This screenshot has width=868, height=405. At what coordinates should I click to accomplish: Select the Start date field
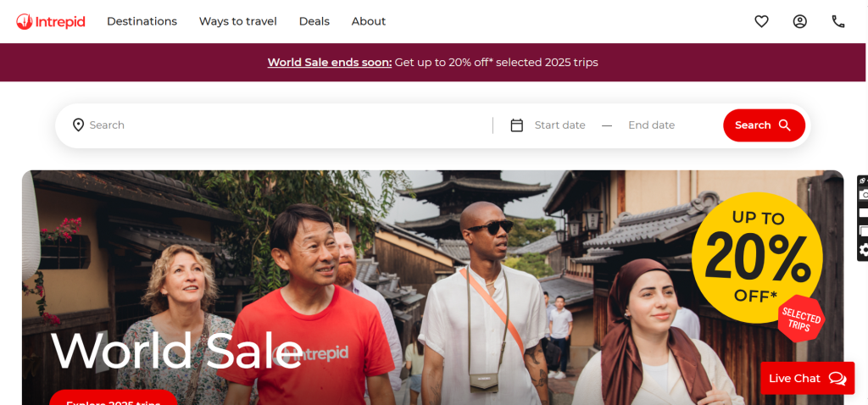[x=559, y=125]
